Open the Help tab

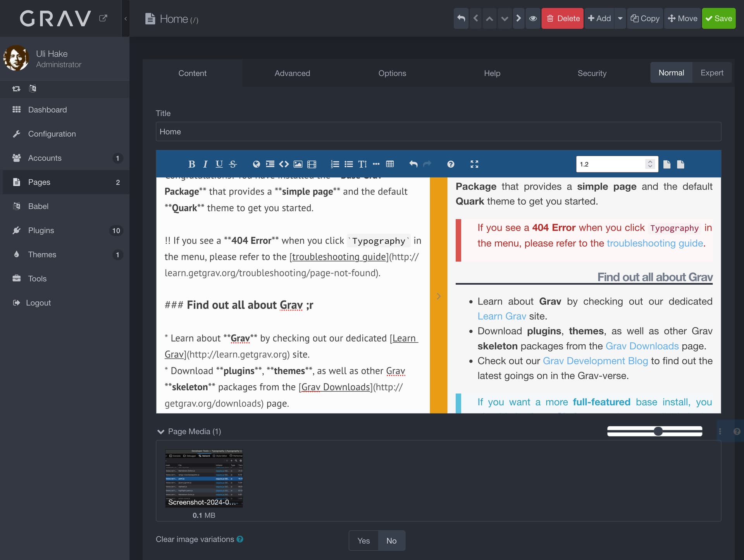pyautogui.click(x=492, y=73)
